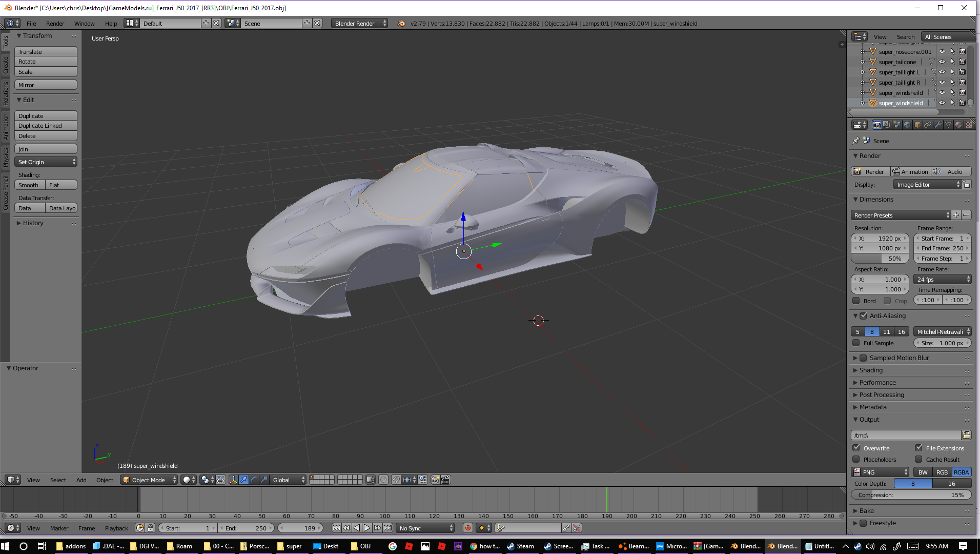The image size is (980, 554).
Task: Open the Object properties tab (cube icon)
Action: 917,125
